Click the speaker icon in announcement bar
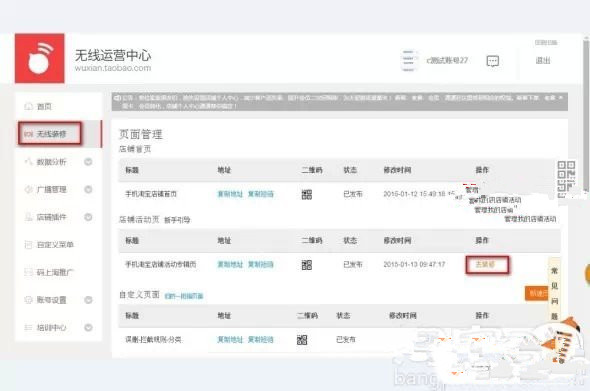Image resolution: width=590 pixels, height=391 pixels. pos(117,98)
